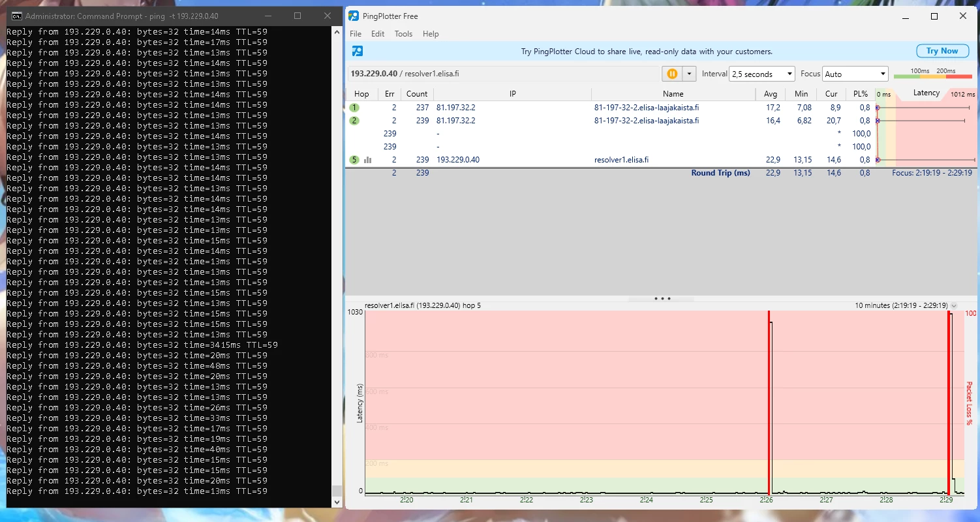Click the PingPlotter Cloud icon in the blue banner
The image size is (980, 522).
coord(358,51)
